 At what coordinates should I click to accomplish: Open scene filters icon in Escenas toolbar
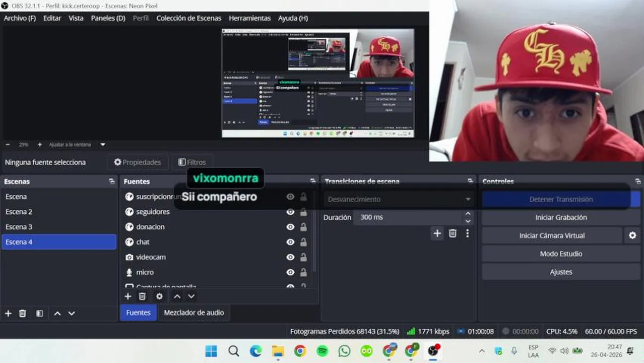(39, 313)
